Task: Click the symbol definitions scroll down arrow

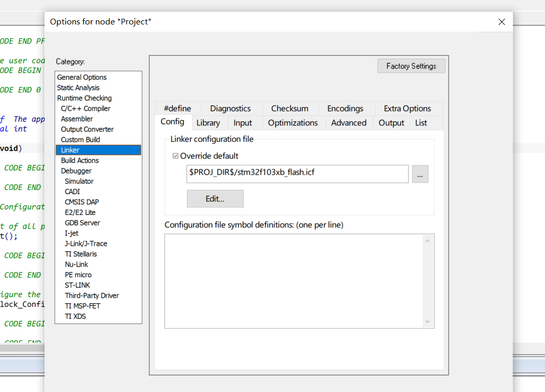Action: (427, 321)
